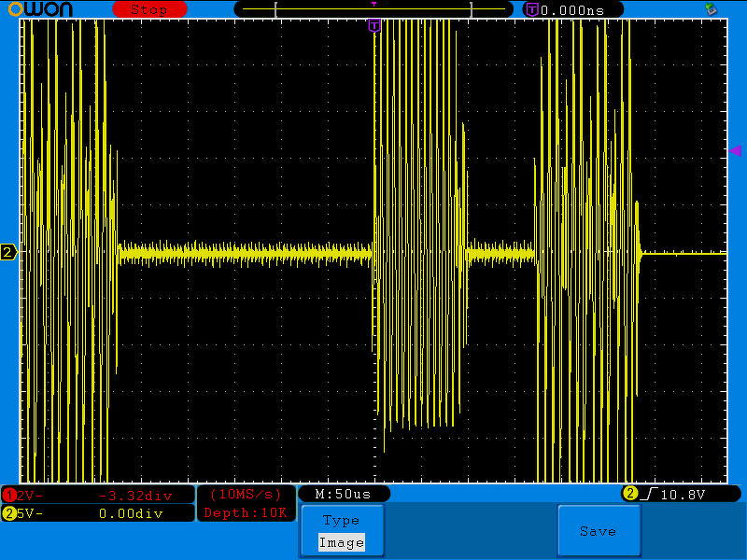Click the yellow channel 2 number badge at bottom left
This screenshot has height=560, width=747.
[9, 513]
